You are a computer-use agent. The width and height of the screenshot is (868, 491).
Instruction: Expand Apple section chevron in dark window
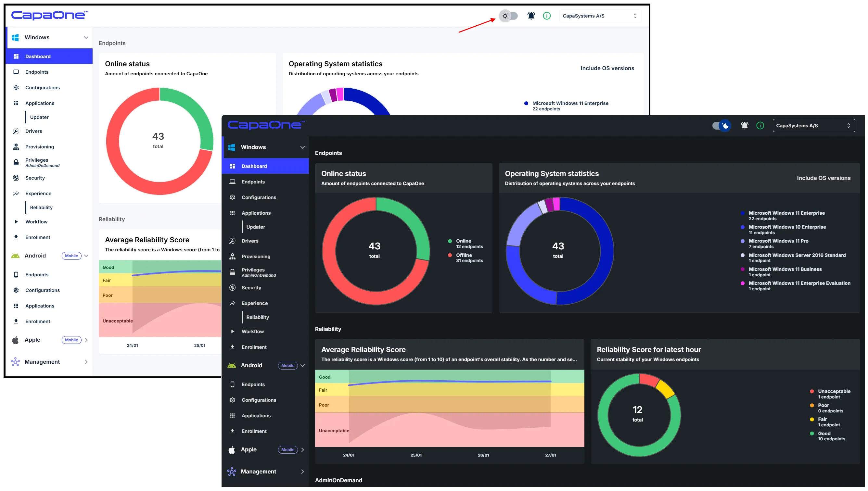click(302, 450)
